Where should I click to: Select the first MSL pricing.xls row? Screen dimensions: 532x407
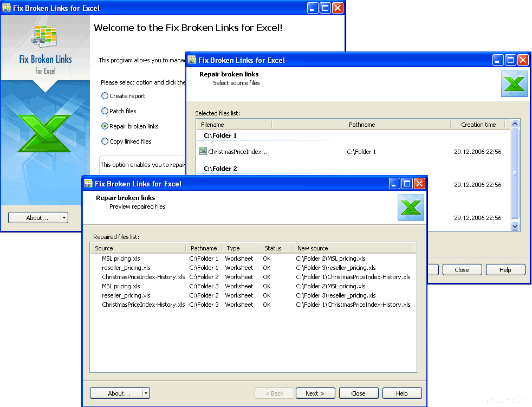pos(121,259)
